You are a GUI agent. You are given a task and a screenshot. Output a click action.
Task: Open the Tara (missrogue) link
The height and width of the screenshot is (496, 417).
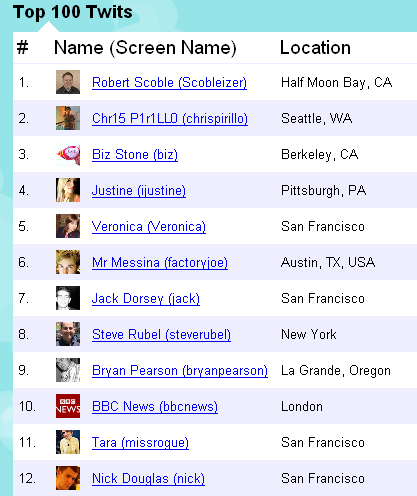(140, 443)
